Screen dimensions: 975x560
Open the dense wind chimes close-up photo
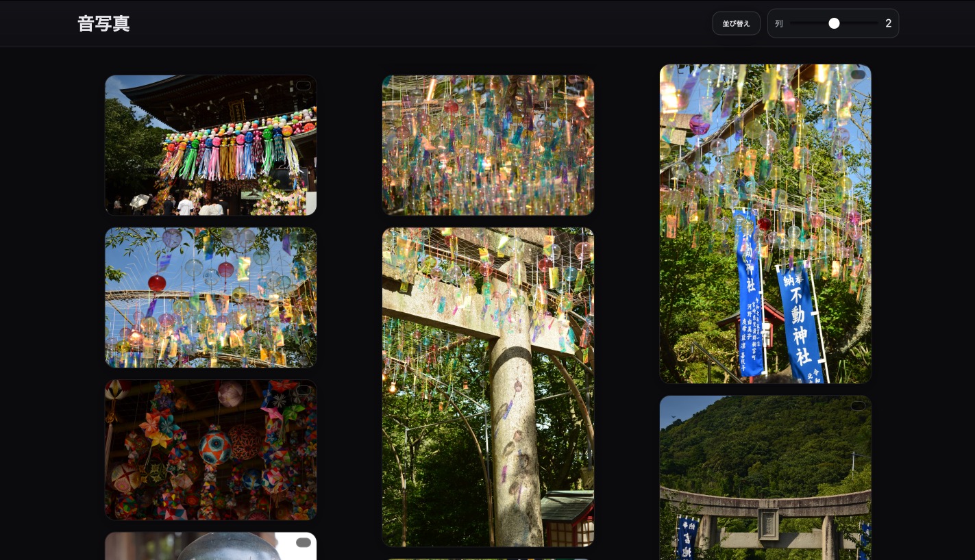click(x=488, y=145)
